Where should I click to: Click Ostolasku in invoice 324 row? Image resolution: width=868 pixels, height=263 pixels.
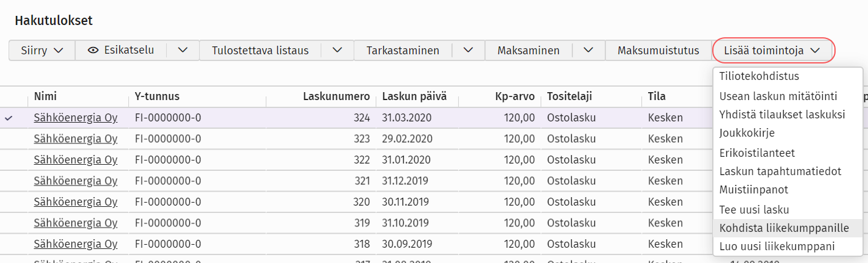[571, 118]
